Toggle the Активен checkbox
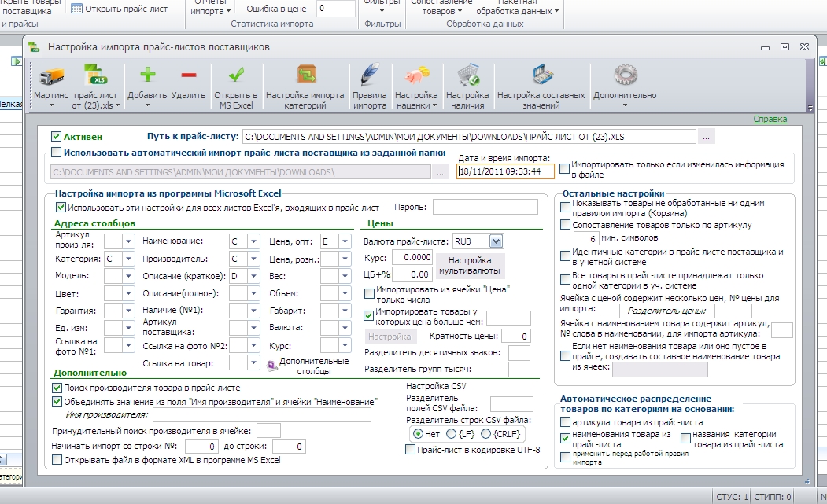Viewport: 827px width, 504px height. [x=57, y=137]
